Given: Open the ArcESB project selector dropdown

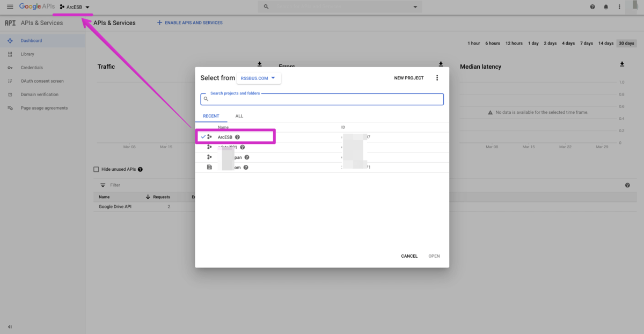Looking at the screenshot, I should point(75,7).
